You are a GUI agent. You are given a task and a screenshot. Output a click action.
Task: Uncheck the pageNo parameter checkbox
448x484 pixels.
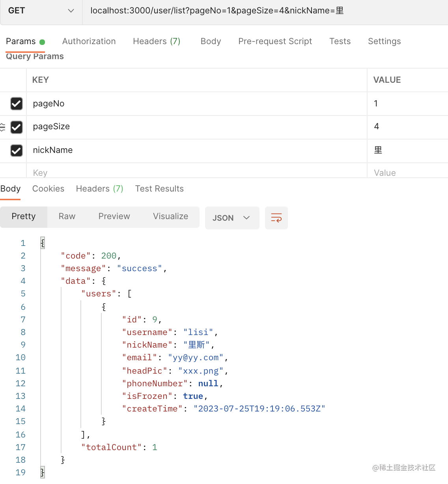17,104
